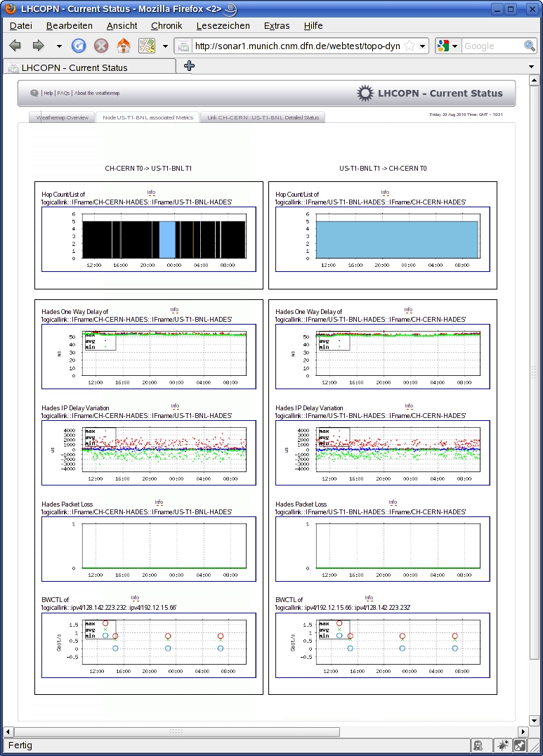Click the map toolbar icon
Image resolution: width=543 pixels, height=756 pixels.
point(147,46)
